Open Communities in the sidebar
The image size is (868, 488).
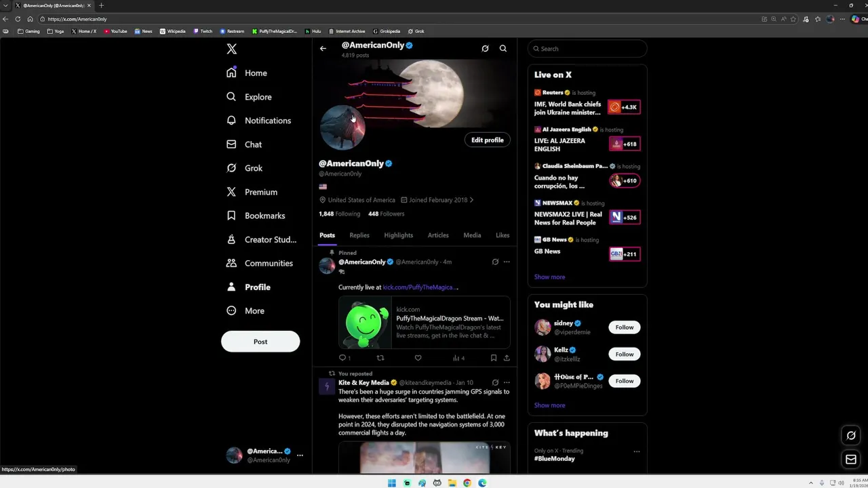(x=260, y=263)
